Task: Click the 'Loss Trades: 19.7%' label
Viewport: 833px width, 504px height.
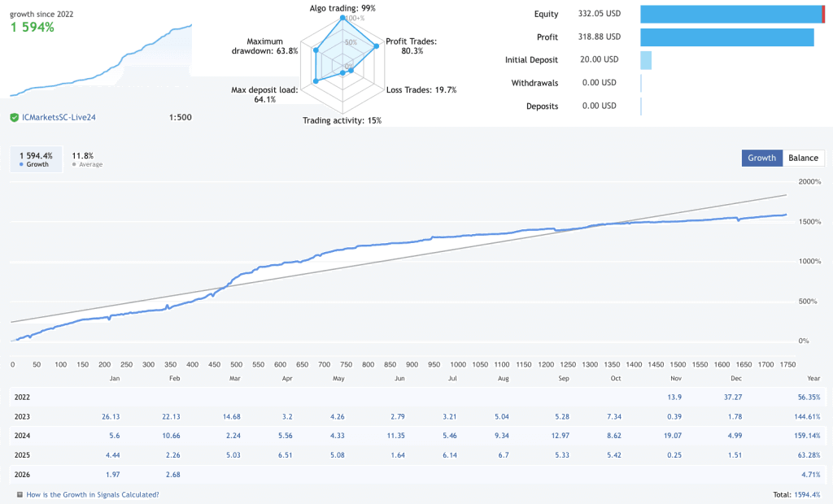Action: click(421, 89)
